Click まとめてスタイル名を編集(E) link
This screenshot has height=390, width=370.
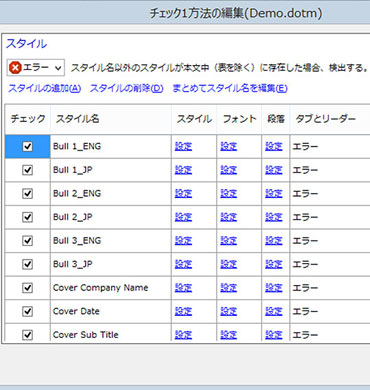pos(230,88)
